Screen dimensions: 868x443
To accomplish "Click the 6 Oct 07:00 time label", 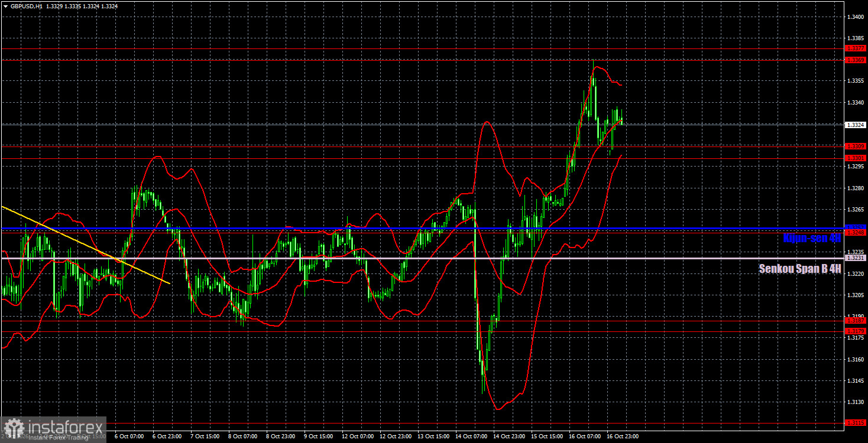I will pyautogui.click(x=128, y=437).
